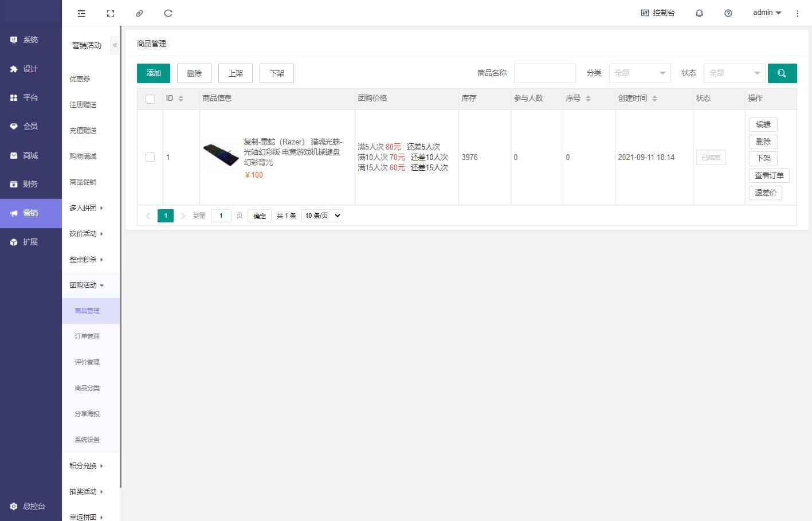
Task: Change the 10 条/页 page size dropdown
Action: point(322,216)
